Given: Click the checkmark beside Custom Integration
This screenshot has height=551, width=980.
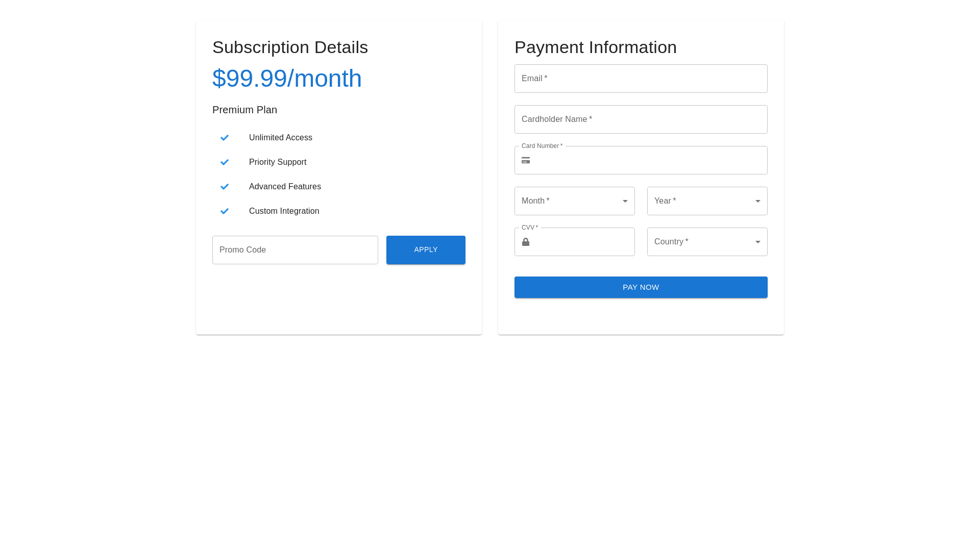Looking at the screenshot, I should [225, 211].
